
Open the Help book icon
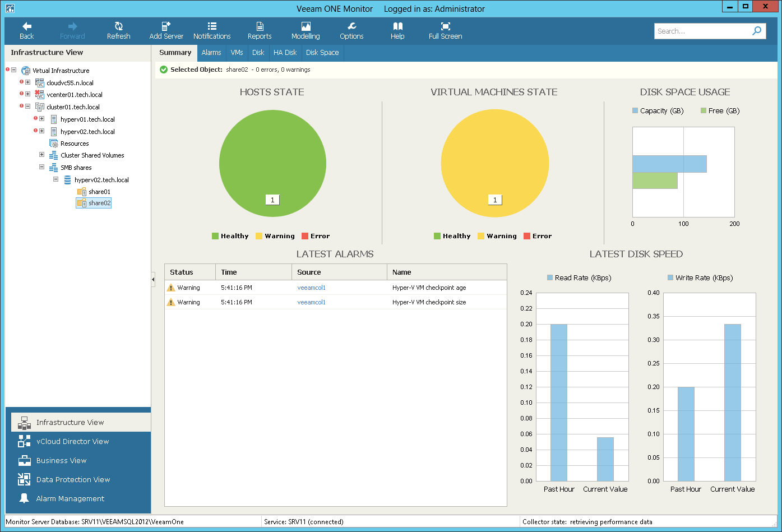(398, 26)
